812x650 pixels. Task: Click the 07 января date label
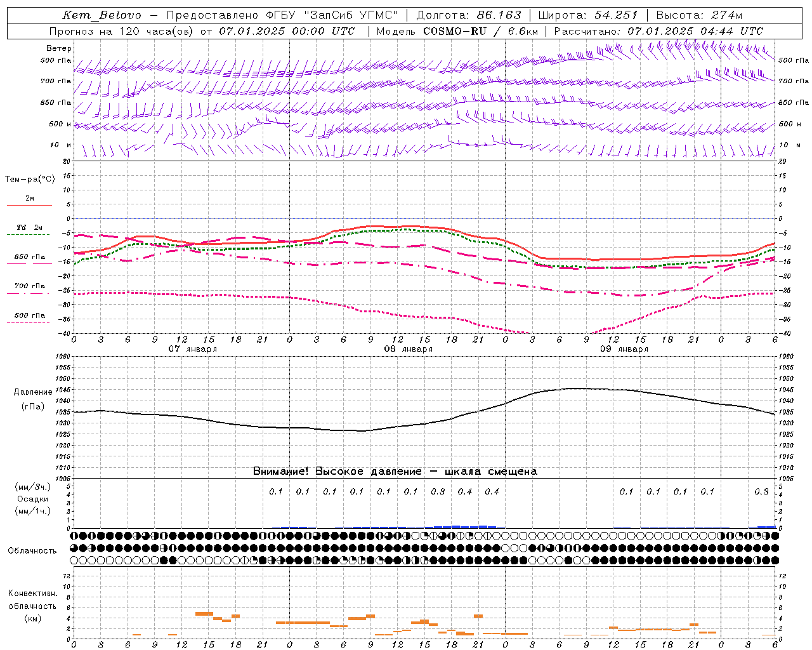192,348
